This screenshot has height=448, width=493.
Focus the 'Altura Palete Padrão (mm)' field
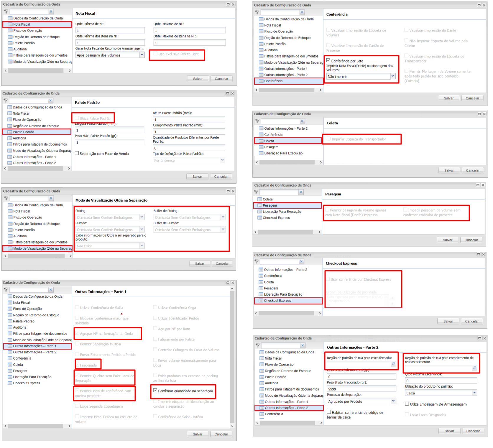[x=189, y=119]
